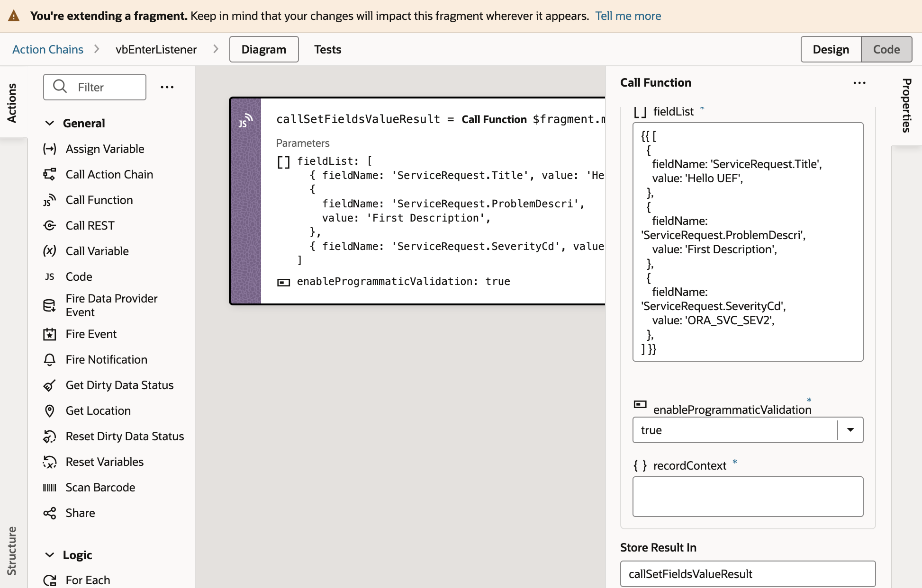Click the Share action icon
Screen dimensions: 922x588
50,513
